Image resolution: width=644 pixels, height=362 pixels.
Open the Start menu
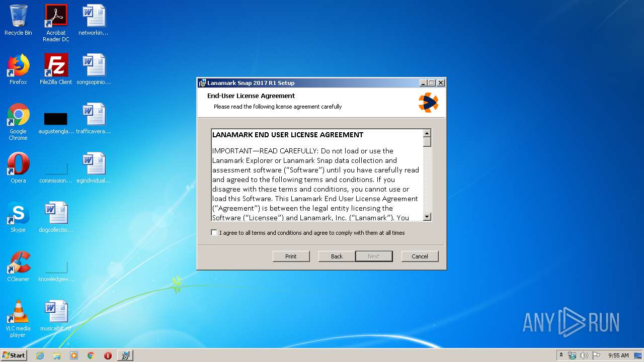pyautogui.click(x=14, y=355)
